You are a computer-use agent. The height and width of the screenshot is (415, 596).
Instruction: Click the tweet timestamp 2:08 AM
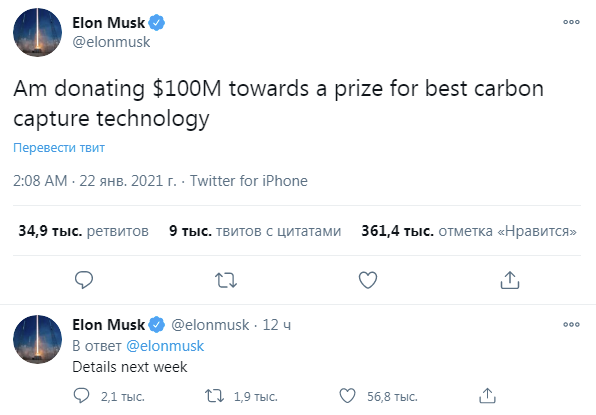tap(40, 181)
